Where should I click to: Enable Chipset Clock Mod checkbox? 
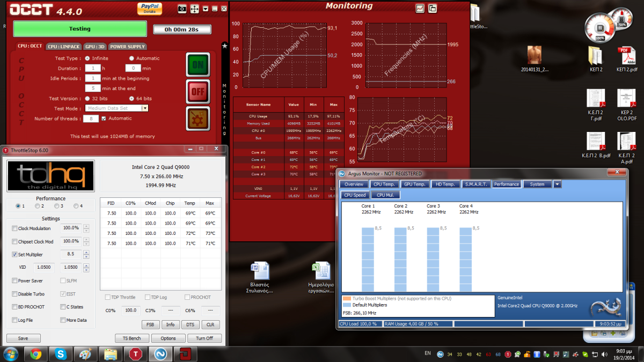[x=14, y=242]
